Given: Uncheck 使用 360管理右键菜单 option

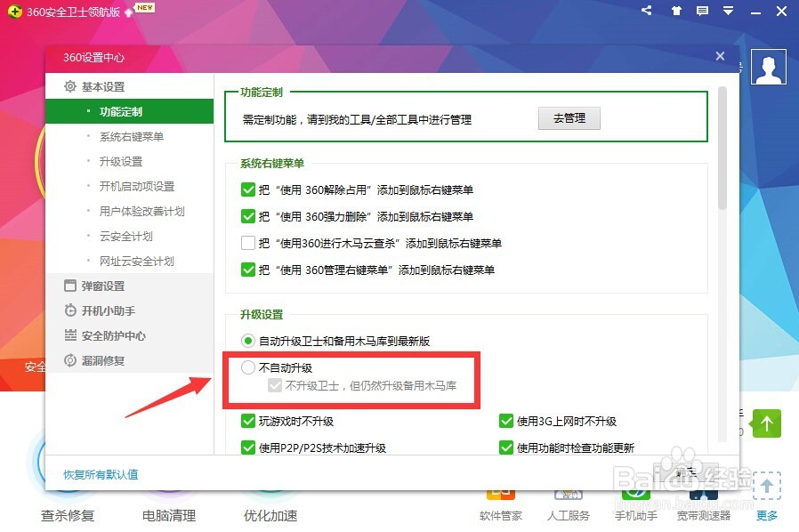Looking at the screenshot, I should point(248,269).
